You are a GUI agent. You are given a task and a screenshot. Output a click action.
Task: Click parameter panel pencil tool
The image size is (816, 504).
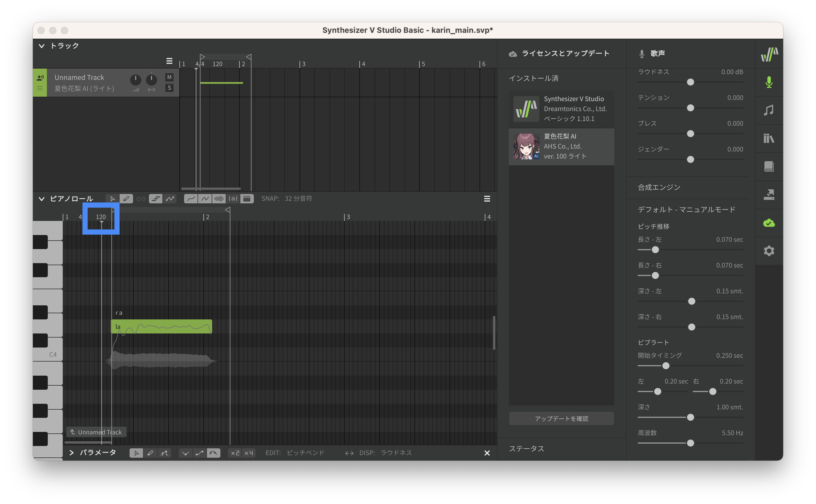[150, 453]
